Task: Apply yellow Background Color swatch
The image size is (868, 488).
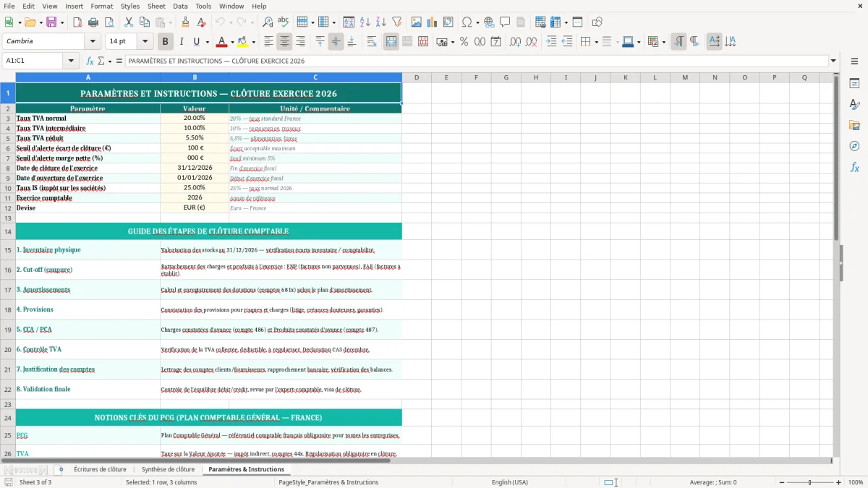Action: point(243,42)
